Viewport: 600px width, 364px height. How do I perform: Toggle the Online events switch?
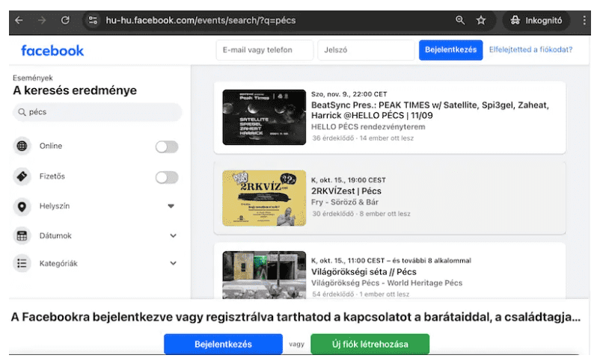click(x=167, y=146)
